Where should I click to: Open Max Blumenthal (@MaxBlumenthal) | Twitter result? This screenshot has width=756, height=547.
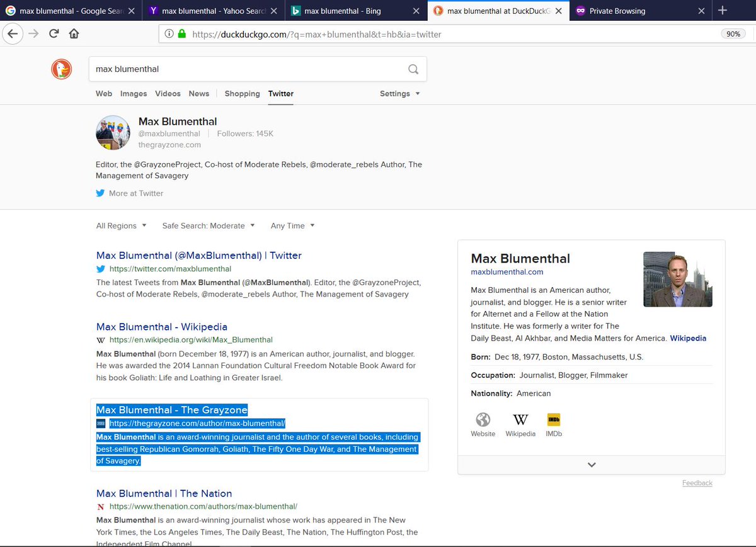pyautogui.click(x=199, y=256)
